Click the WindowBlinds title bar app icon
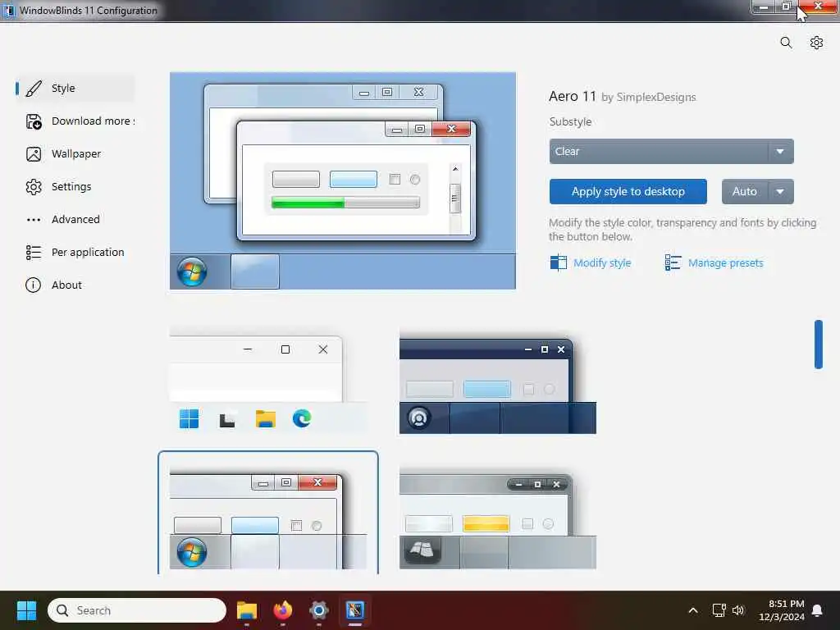Screen dimensions: 840x630 9,10
